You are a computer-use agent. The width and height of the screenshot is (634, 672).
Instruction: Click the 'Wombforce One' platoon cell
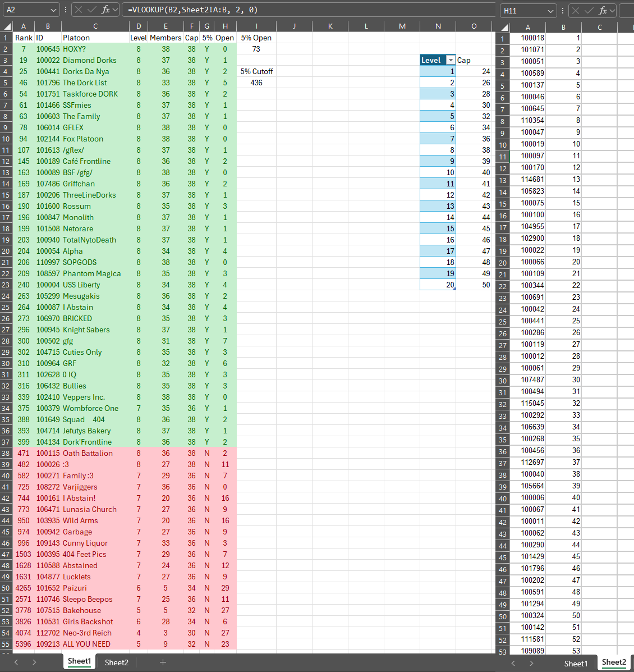point(95,409)
